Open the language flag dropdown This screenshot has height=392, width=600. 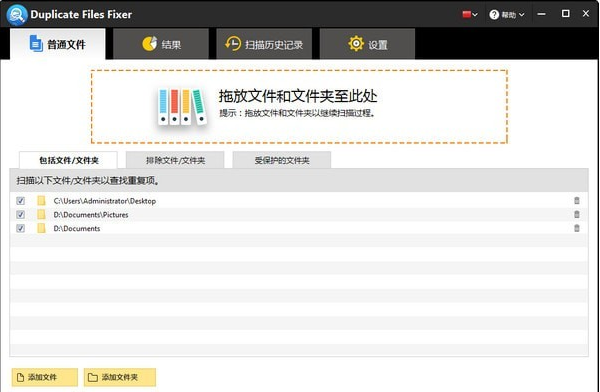tap(470, 15)
